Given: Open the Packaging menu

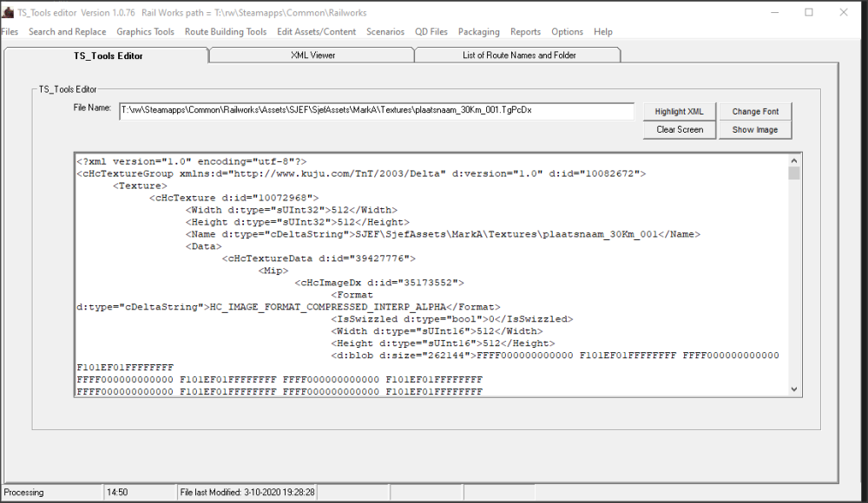Looking at the screenshot, I should [478, 32].
